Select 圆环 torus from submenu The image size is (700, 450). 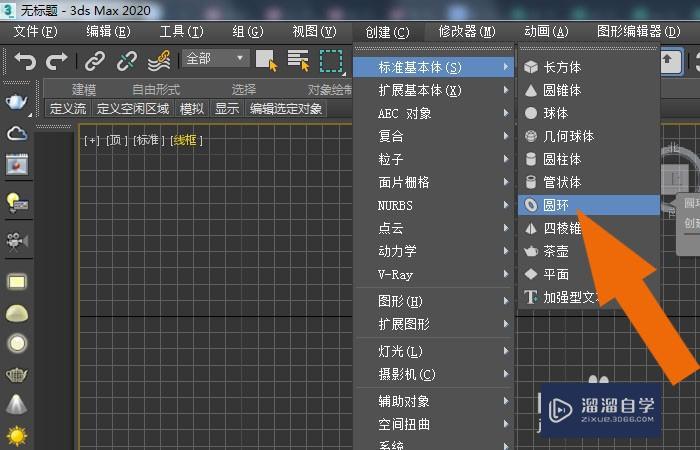coord(588,205)
